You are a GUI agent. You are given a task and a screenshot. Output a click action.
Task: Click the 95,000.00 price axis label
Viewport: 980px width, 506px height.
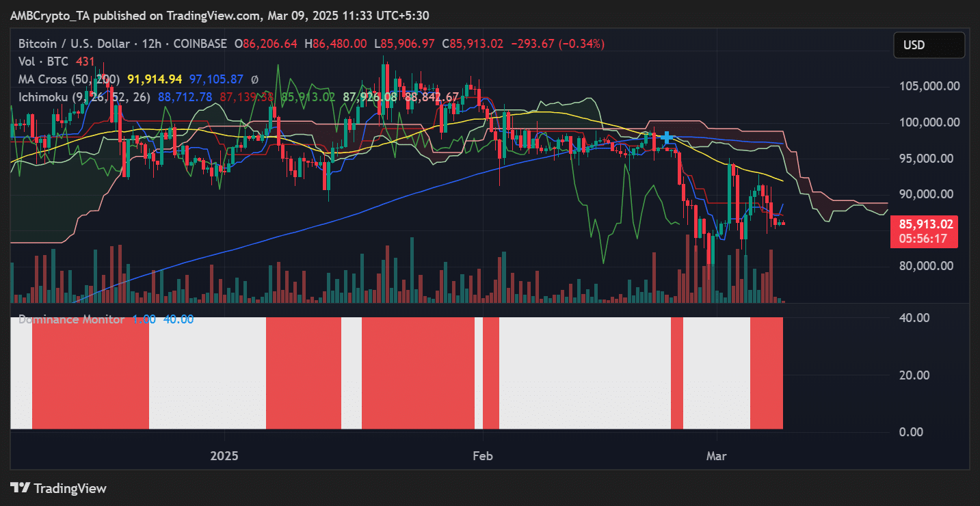[927, 159]
